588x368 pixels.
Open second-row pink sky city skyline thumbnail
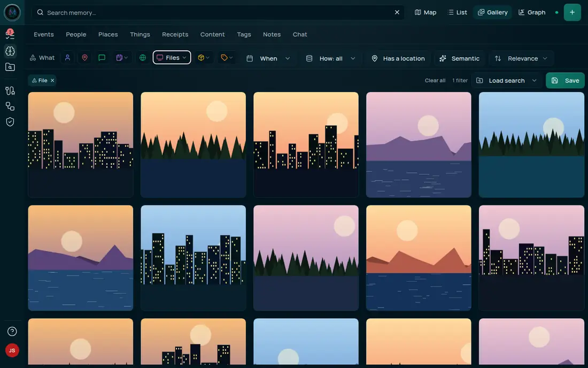pyautogui.click(x=531, y=258)
